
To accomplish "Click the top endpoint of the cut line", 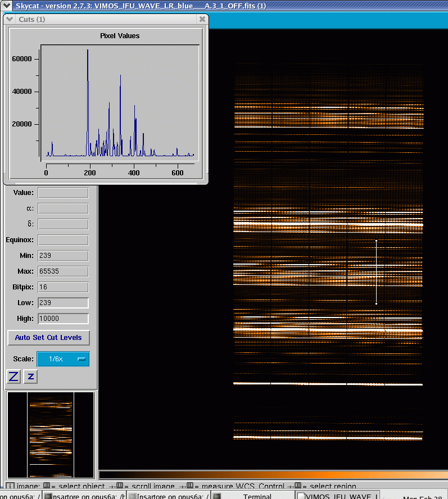I will (x=377, y=241).
